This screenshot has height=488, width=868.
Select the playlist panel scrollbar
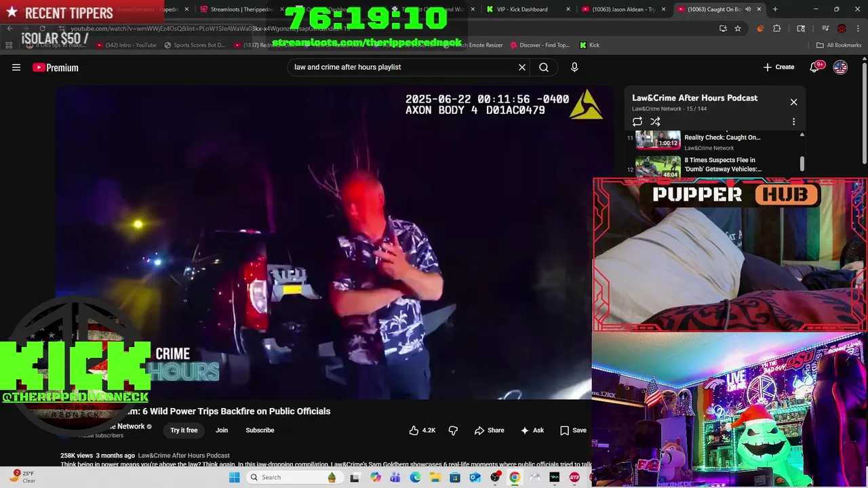point(802,163)
